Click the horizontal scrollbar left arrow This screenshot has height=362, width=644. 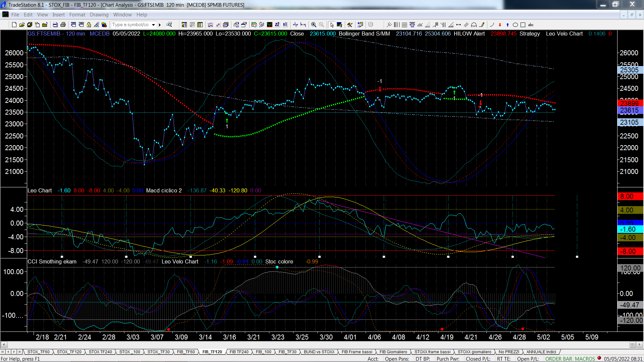[4, 345]
